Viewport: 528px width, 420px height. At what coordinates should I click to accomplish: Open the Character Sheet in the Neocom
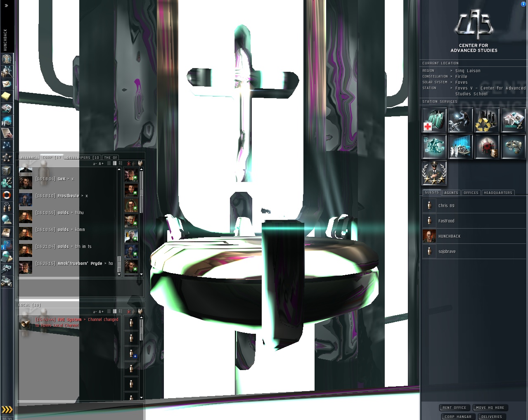coord(7,59)
